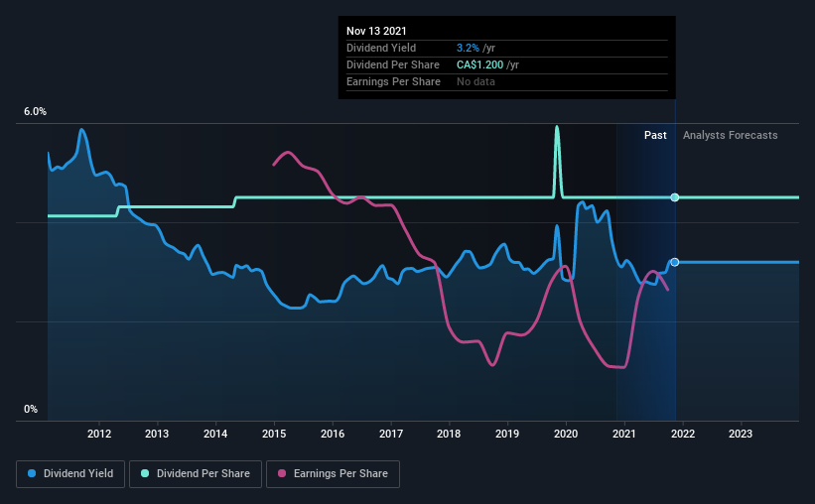815x504 pixels.
Task: Click the 6.0% y-axis label
Action: click(35, 112)
